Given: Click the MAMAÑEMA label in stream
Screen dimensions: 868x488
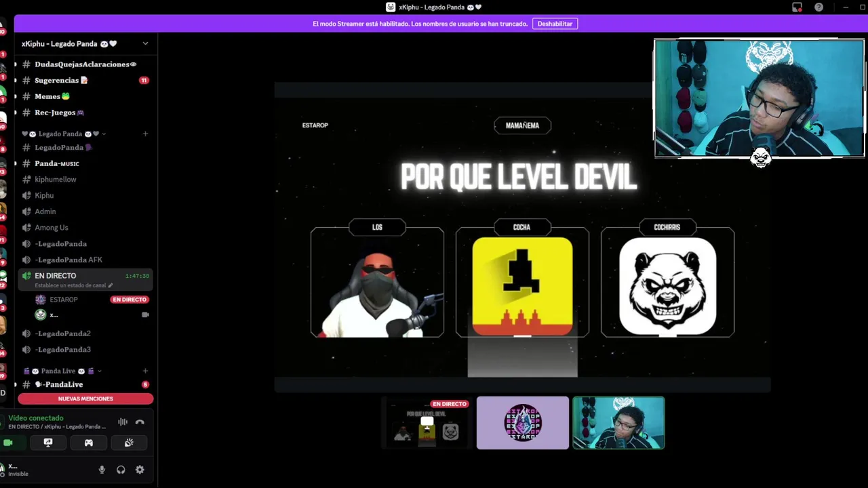Looking at the screenshot, I should coord(522,125).
